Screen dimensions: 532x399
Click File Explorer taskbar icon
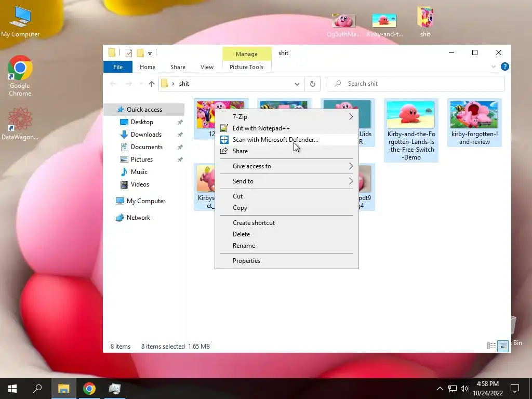63,389
